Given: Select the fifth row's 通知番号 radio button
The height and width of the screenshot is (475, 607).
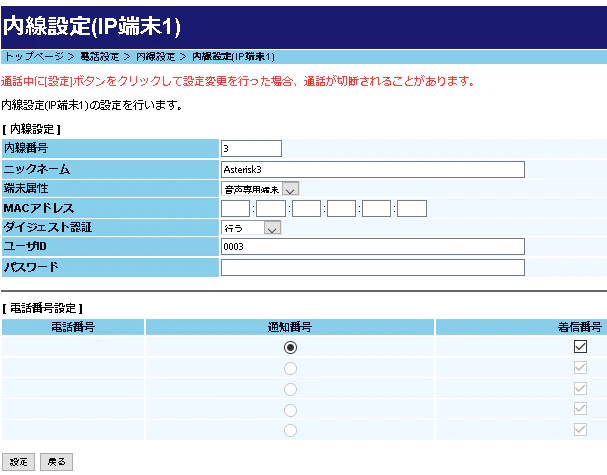Looking at the screenshot, I should coord(290,430).
